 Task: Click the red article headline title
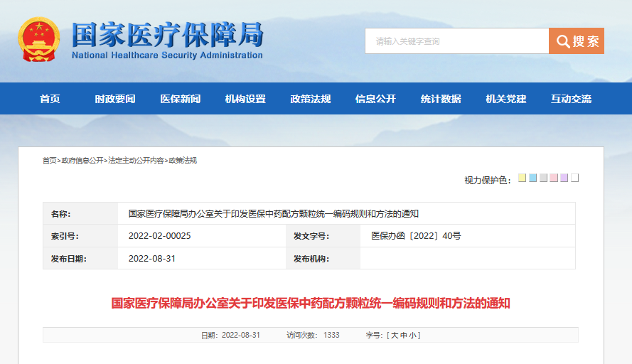[x=311, y=303]
